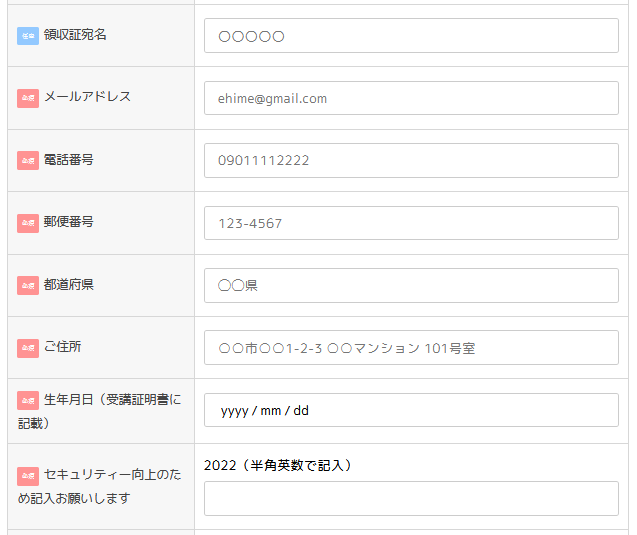Select the dd part of birthdate field
637x535 pixels.
(x=301, y=411)
